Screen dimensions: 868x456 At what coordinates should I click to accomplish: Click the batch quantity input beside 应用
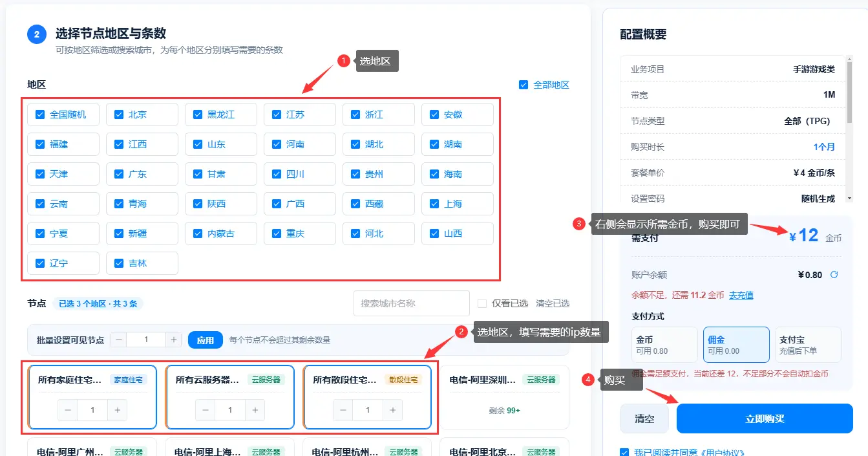(146, 340)
